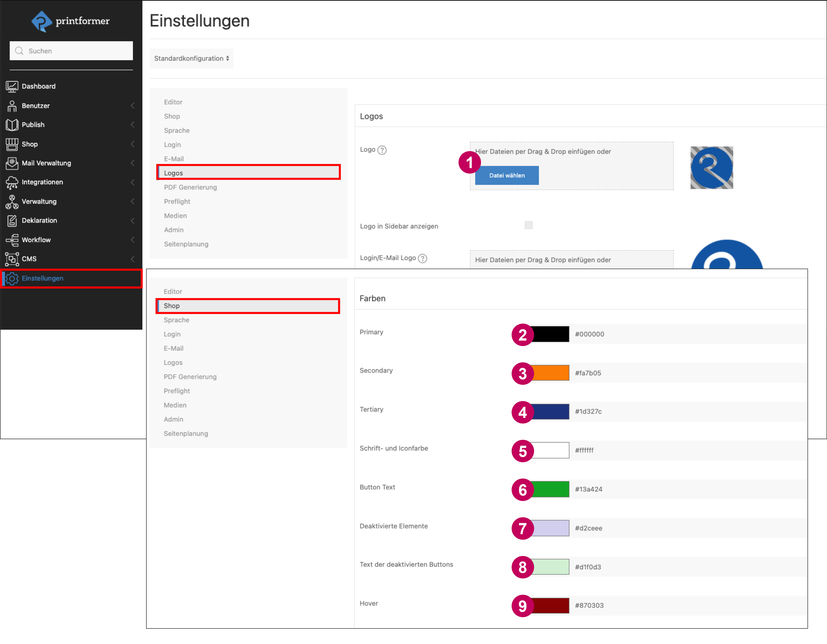Click the Mail Verwaltung envelope icon

tap(12, 163)
